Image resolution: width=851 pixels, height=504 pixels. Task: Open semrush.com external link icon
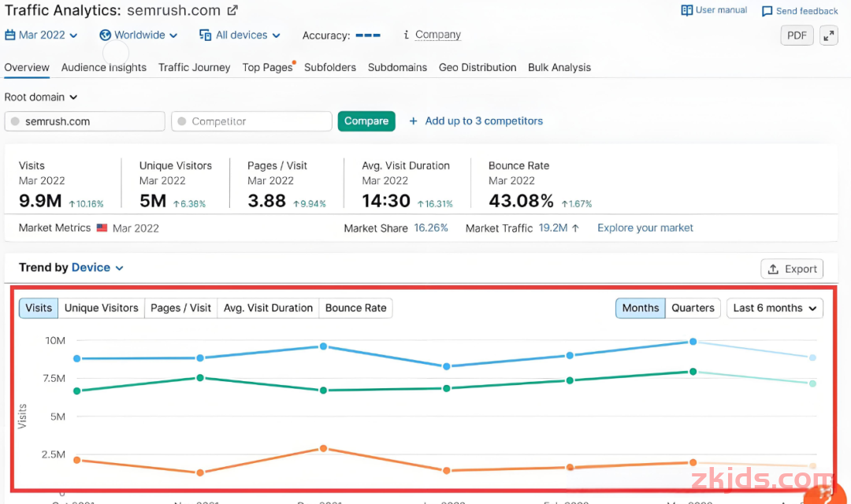[232, 10]
